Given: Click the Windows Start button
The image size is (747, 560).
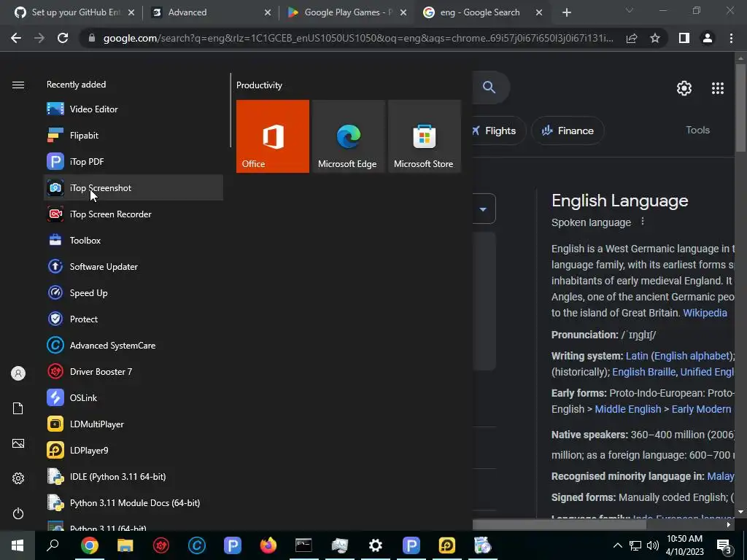Looking at the screenshot, I should tap(18, 545).
